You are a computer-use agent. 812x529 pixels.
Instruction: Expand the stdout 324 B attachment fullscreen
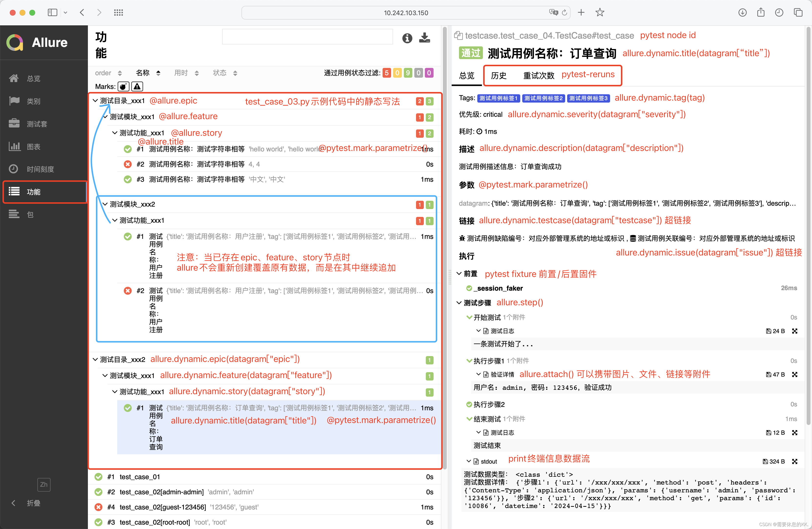(x=795, y=461)
